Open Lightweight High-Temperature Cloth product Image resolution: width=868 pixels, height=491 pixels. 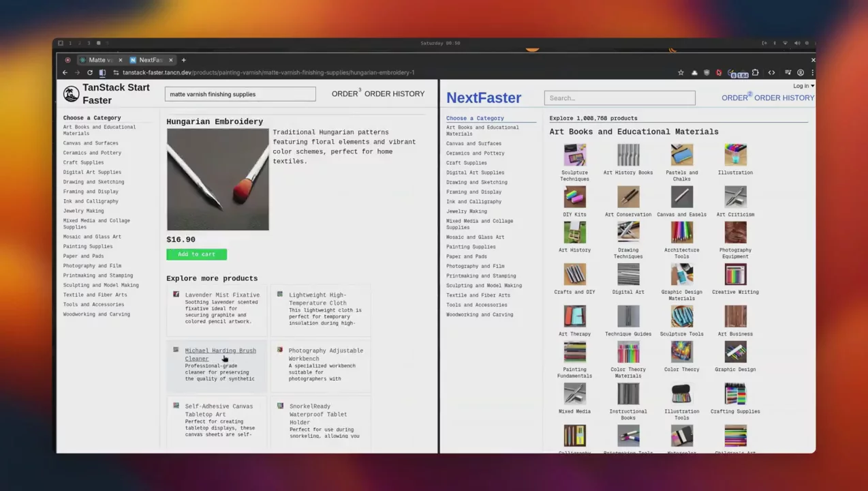click(x=320, y=311)
